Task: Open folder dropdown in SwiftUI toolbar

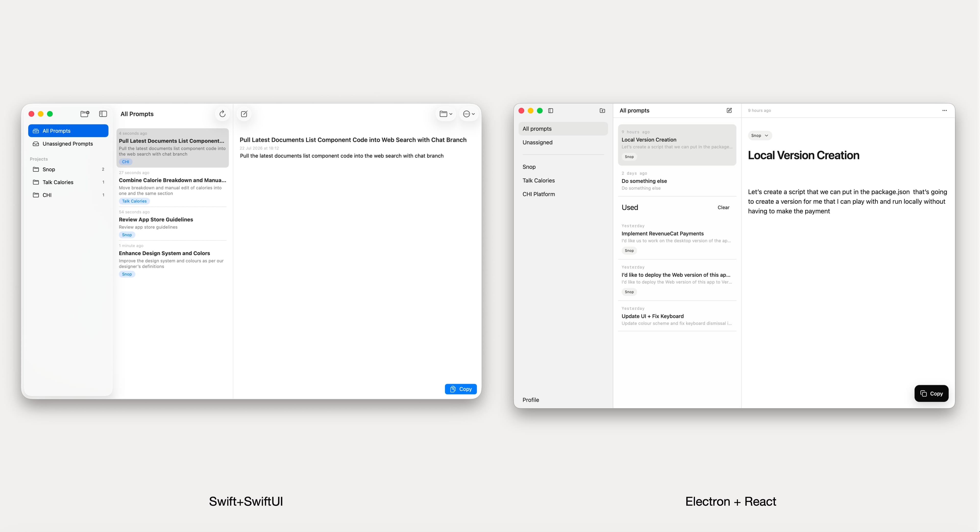Action: 446,114
